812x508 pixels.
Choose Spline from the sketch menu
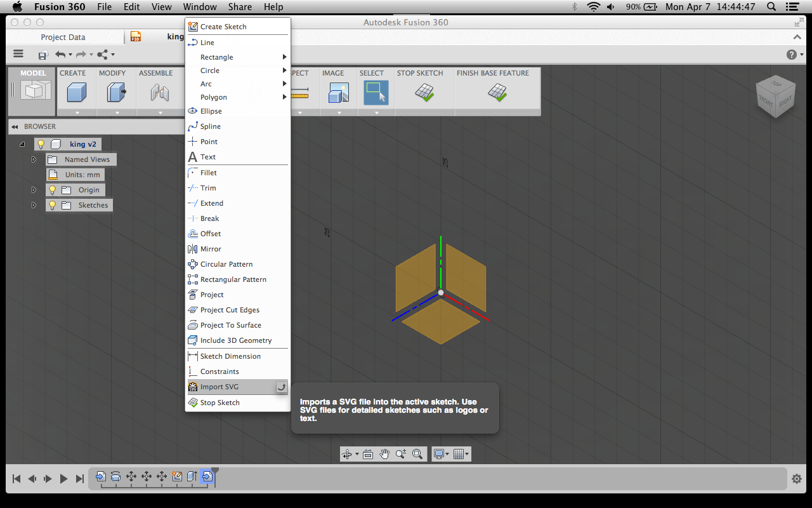(x=238, y=126)
